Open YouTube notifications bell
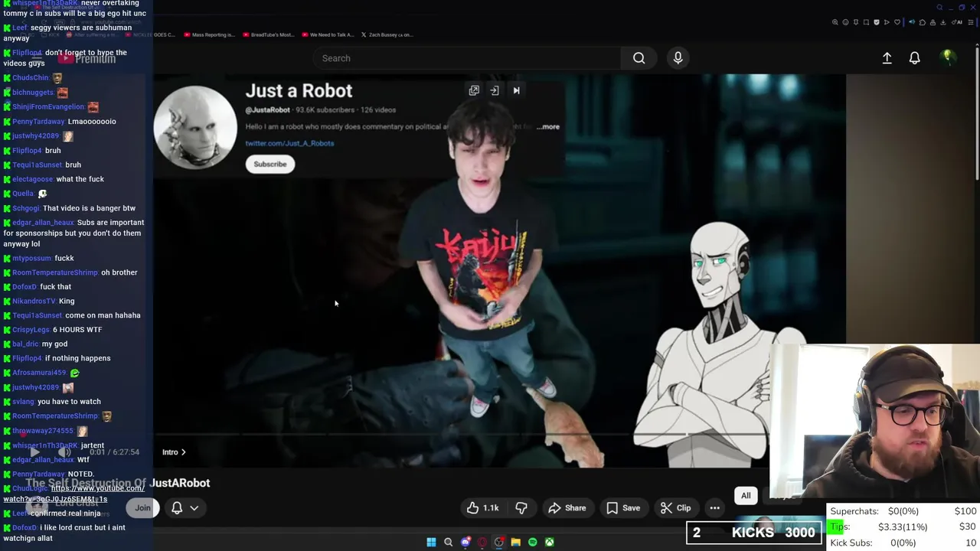Viewport: 980px width, 551px height. coord(914,58)
